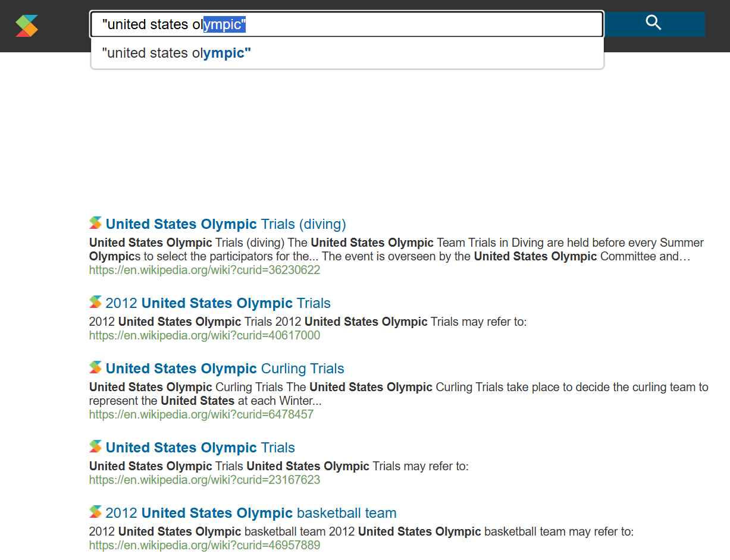Open the 2012 United States Olympic basketball team result
730x560 pixels.
[x=250, y=513]
